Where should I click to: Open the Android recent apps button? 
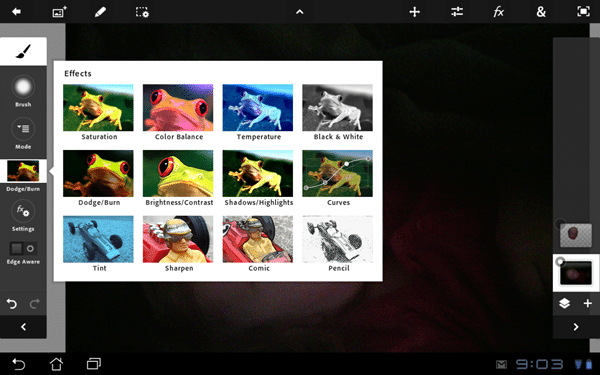click(x=94, y=364)
